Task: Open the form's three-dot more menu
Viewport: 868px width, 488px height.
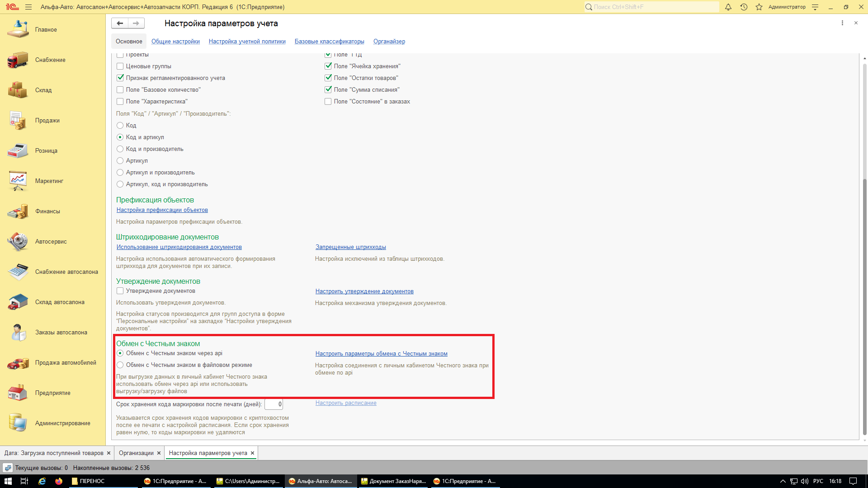Action: coord(842,23)
